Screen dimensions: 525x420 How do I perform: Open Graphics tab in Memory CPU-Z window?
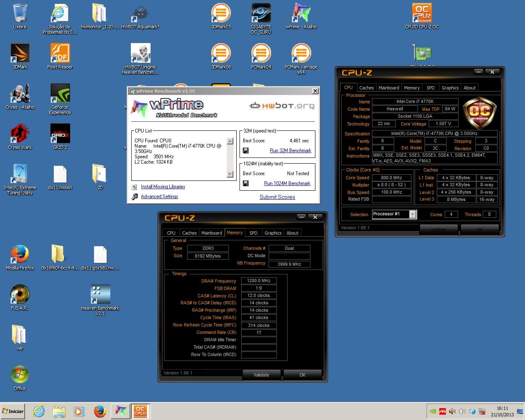tap(273, 233)
